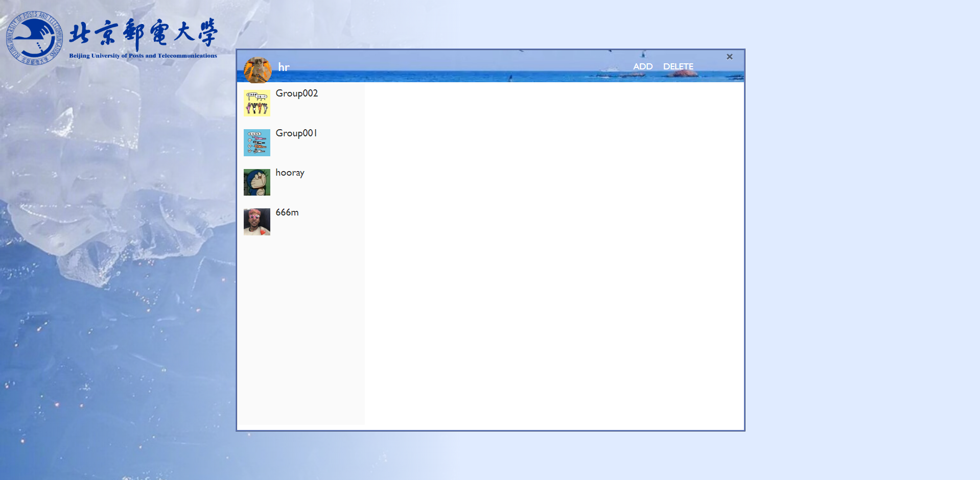This screenshot has width=980, height=480.
Task: Click the ADD button in header
Action: point(642,66)
